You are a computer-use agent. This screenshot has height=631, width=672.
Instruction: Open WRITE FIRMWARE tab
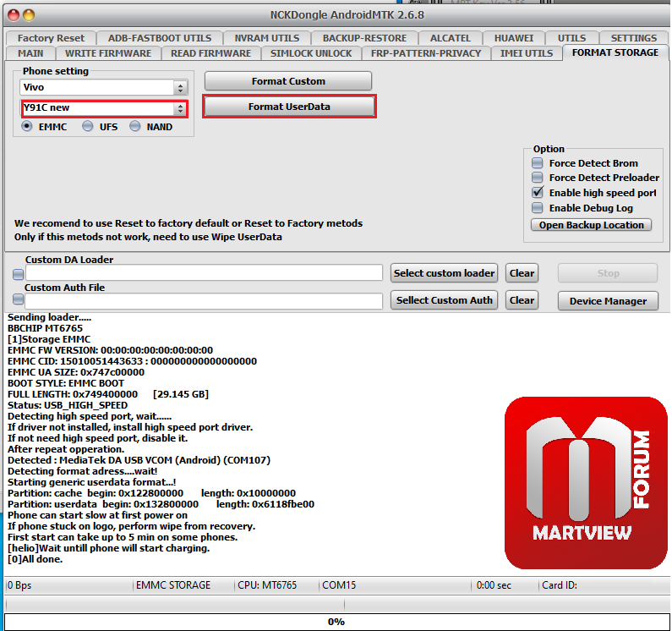tap(108, 53)
